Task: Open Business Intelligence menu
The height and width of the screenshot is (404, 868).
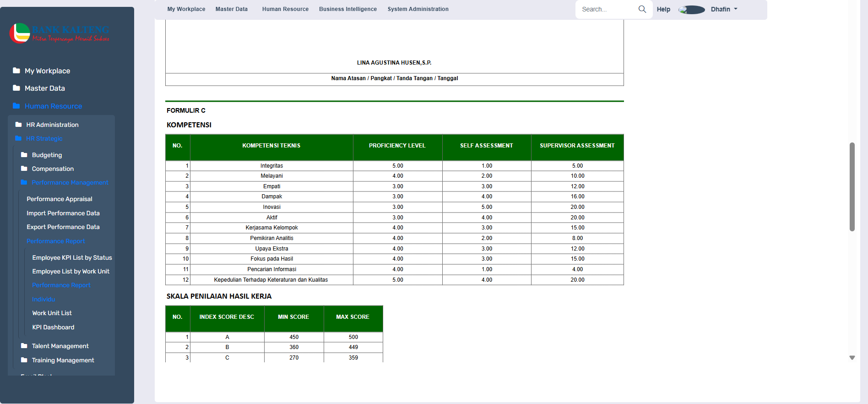Action: pos(348,9)
